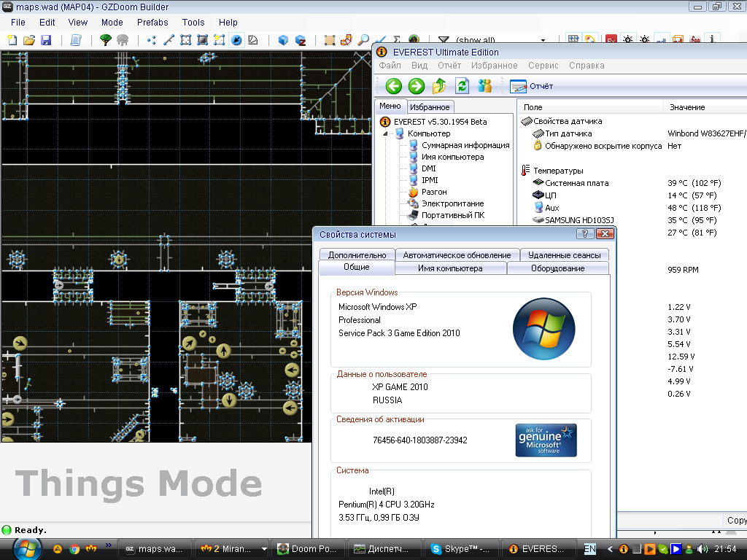Open the Файл menu in EVEREST
This screenshot has height=560, width=747.
point(390,66)
